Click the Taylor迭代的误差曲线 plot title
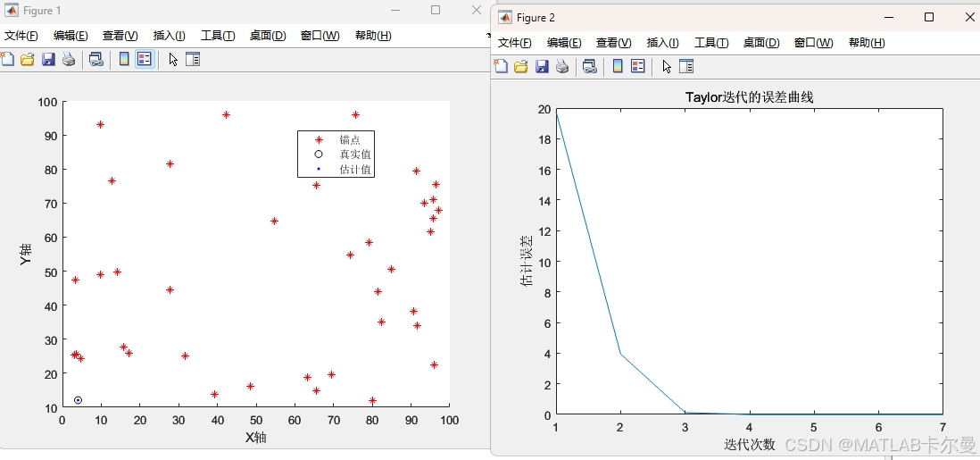Viewport: 980px width, 460px height. point(750,97)
